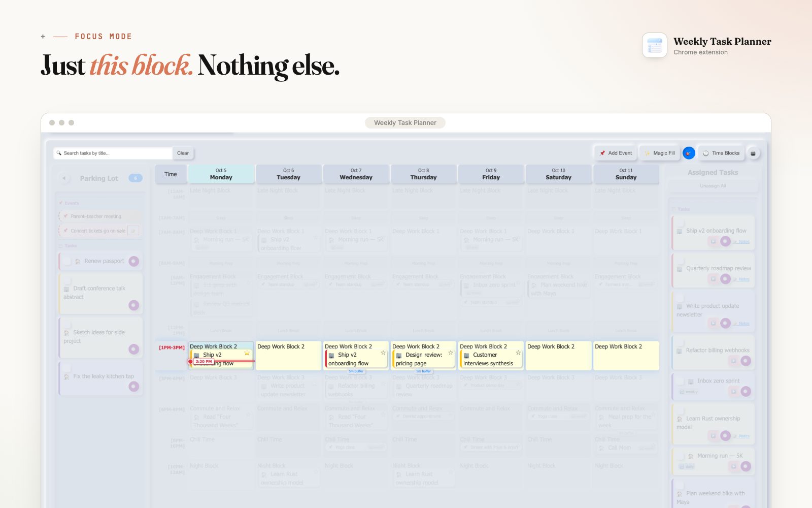Collapse the Parking Lot panel arrow
This screenshot has width=812, height=508.
[64, 178]
